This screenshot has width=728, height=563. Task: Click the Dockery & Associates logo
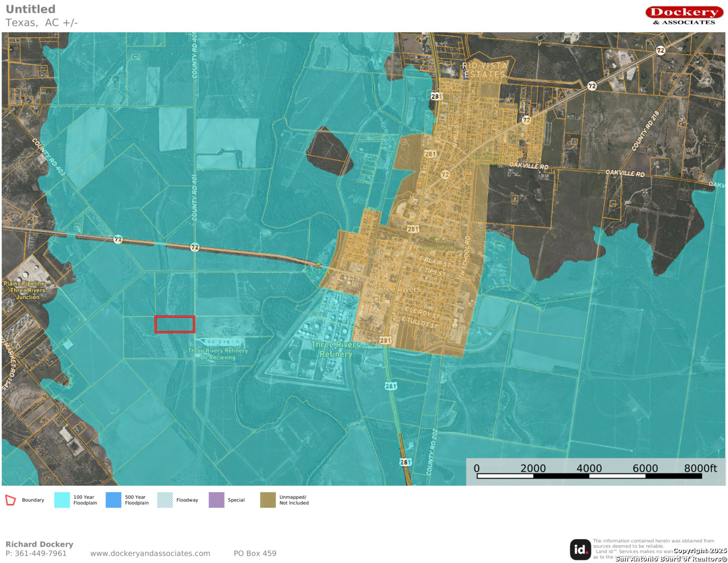[x=684, y=15]
